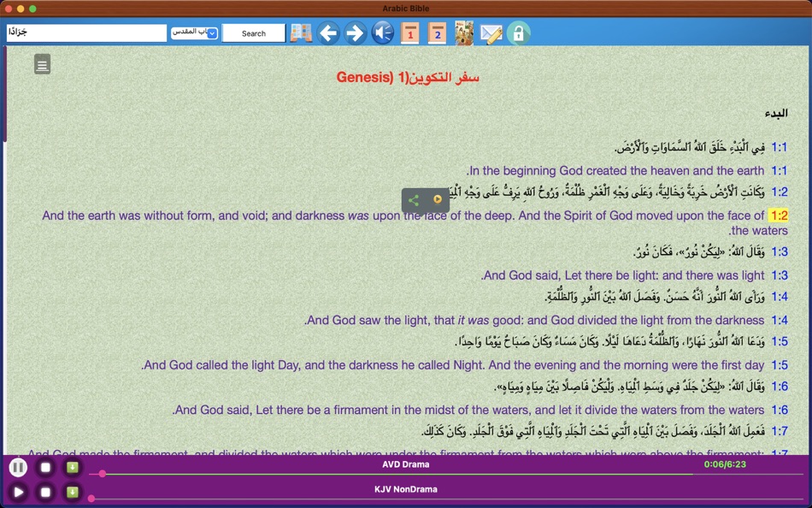Click the search text field containing Arabic text
The height and width of the screenshot is (508, 812).
point(85,32)
